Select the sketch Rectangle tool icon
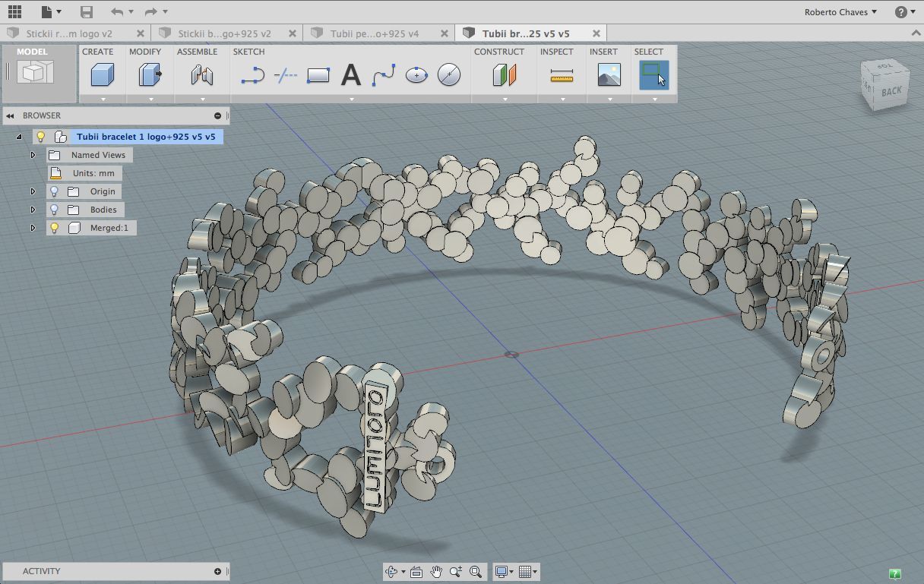 point(318,75)
